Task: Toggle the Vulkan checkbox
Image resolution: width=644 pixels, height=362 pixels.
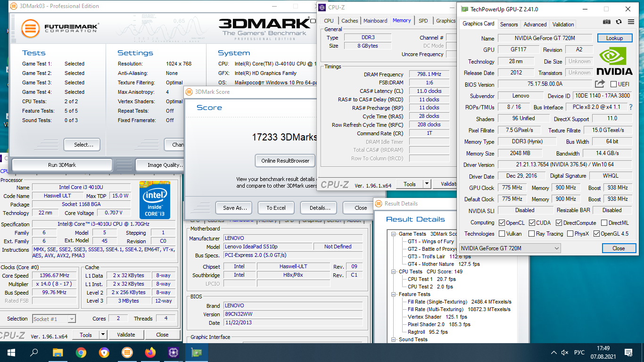Action: (502, 233)
